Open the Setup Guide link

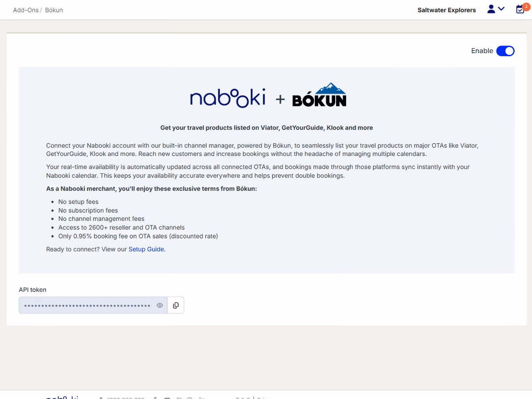(146, 249)
